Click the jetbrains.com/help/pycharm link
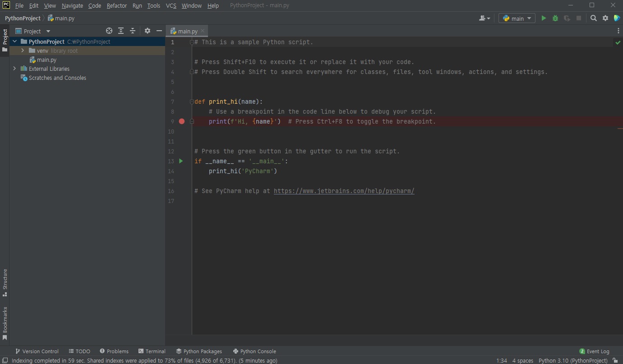623x364 pixels. (x=344, y=191)
